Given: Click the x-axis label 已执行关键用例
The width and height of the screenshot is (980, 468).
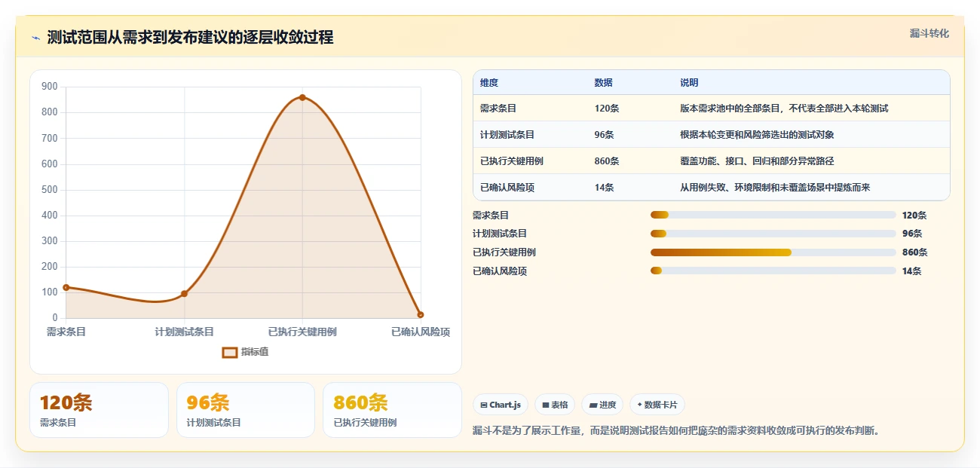Looking at the screenshot, I should [x=302, y=332].
